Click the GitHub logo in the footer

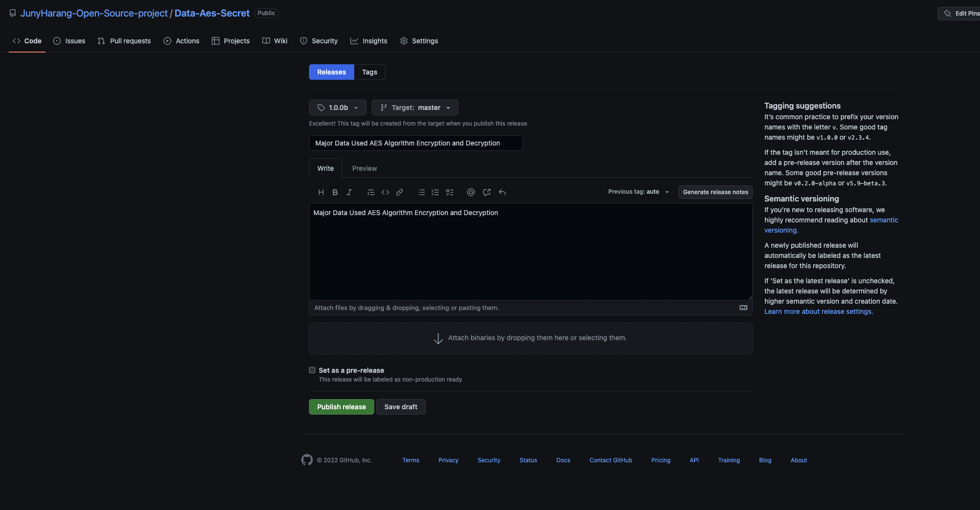[x=307, y=460]
